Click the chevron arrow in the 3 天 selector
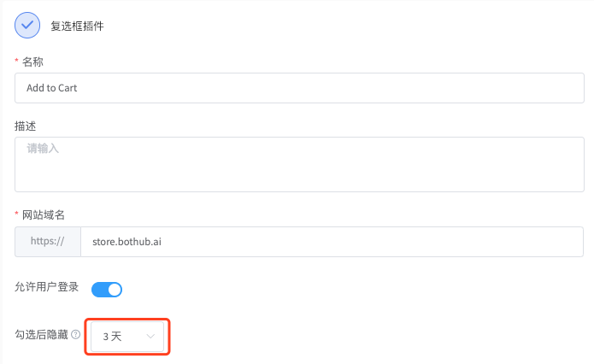The width and height of the screenshot is (594, 364). (x=150, y=336)
